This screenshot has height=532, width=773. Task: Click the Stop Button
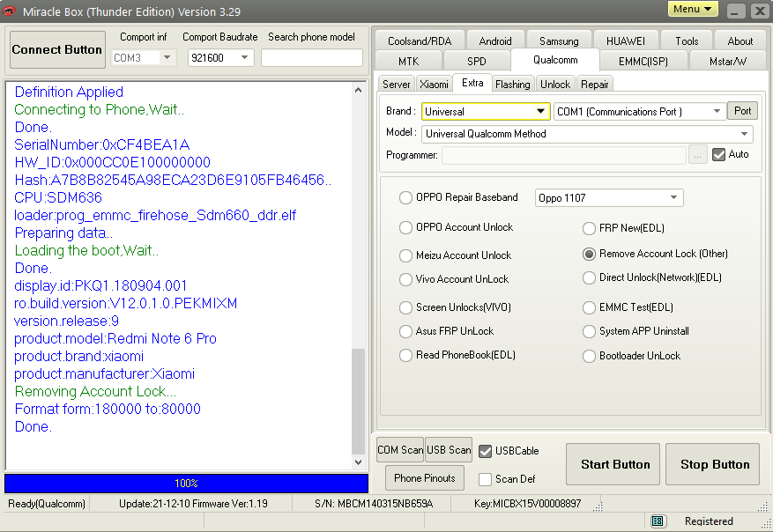[x=712, y=464]
